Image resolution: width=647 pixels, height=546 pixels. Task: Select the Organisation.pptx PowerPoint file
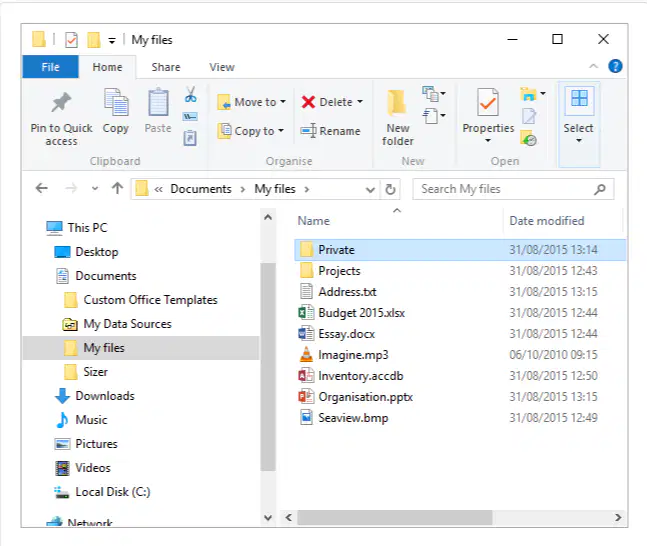click(x=355, y=397)
